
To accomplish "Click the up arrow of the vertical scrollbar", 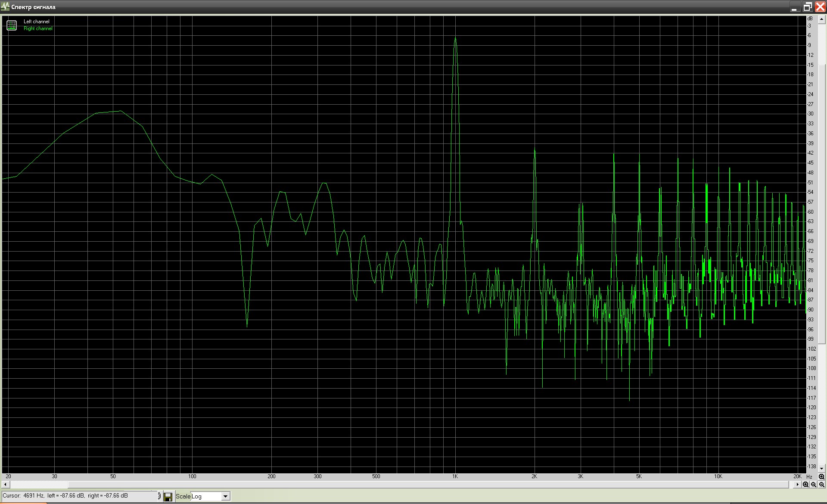I will point(821,20).
